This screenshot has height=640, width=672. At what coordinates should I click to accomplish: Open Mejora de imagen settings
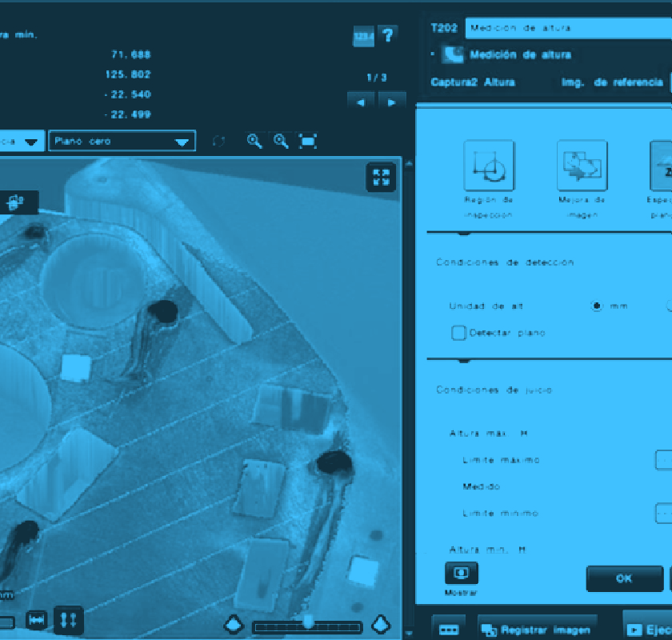(x=582, y=166)
